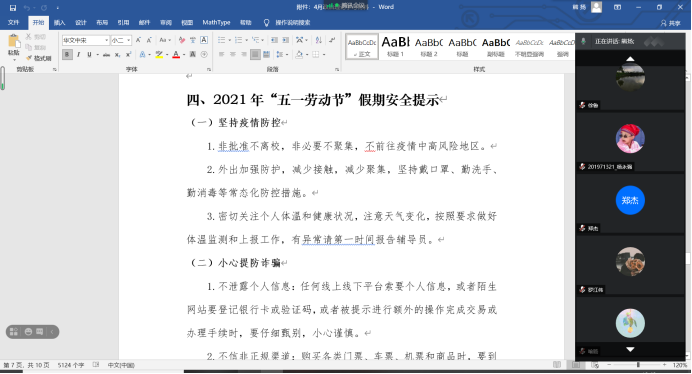Open the sort paragraph tool
Screen dimensions: 692x374
[319, 40]
